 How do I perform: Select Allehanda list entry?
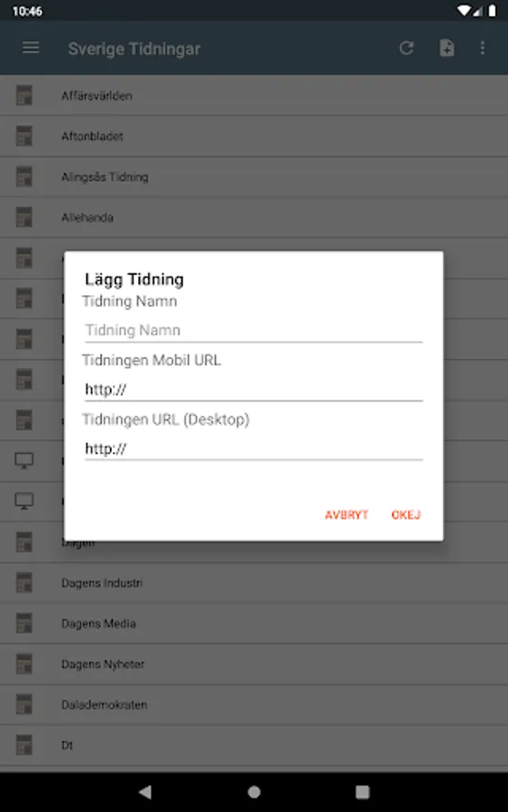click(254, 217)
